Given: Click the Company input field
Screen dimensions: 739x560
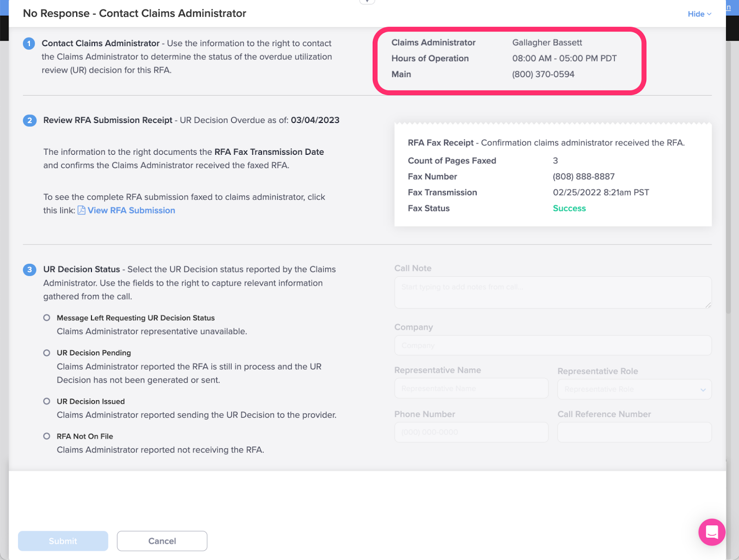Looking at the screenshot, I should click(553, 345).
